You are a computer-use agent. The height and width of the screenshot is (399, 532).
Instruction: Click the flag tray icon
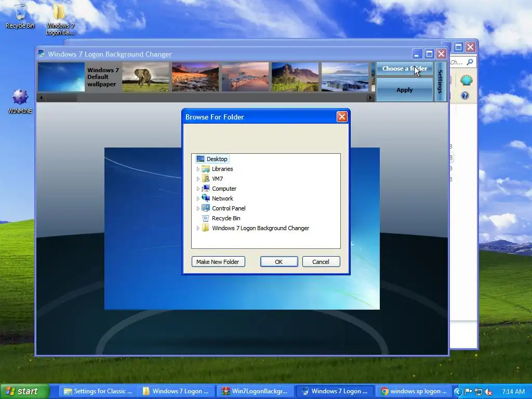pyautogui.click(x=468, y=392)
